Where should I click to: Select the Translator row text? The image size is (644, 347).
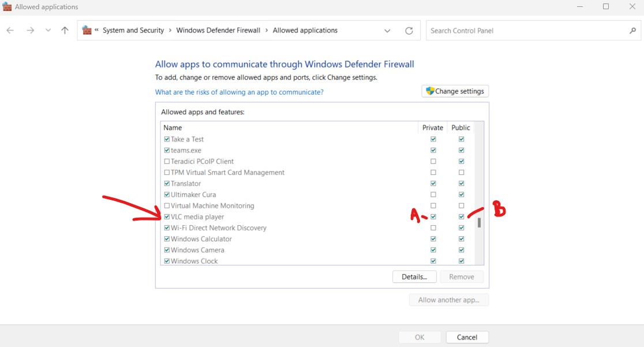(186, 184)
